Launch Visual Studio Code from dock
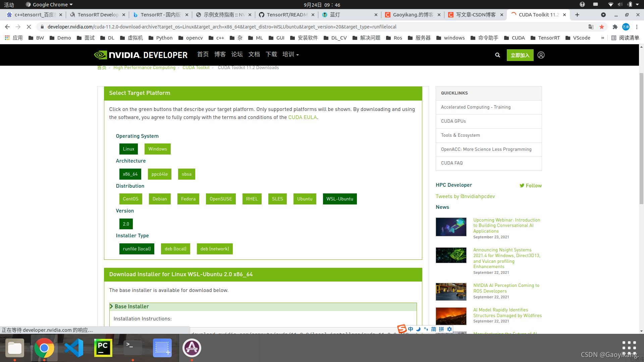Image resolution: width=644 pixels, height=362 pixels. 74,348
